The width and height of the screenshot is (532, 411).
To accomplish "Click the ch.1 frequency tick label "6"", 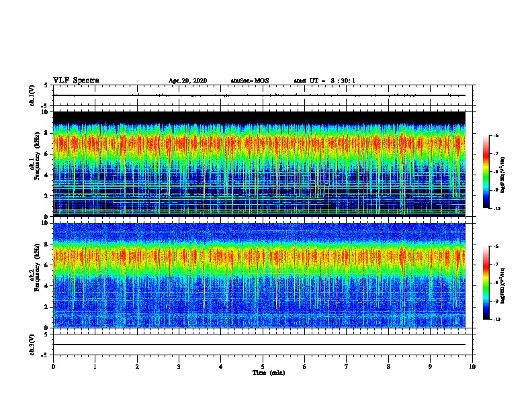I will pyautogui.click(x=46, y=154).
